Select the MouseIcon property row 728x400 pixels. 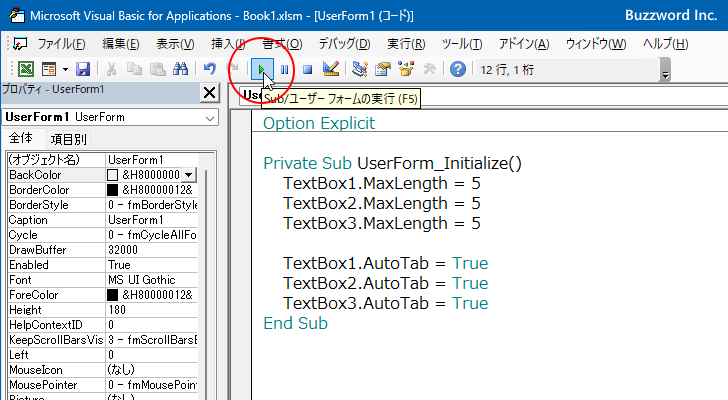click(103, 370)
